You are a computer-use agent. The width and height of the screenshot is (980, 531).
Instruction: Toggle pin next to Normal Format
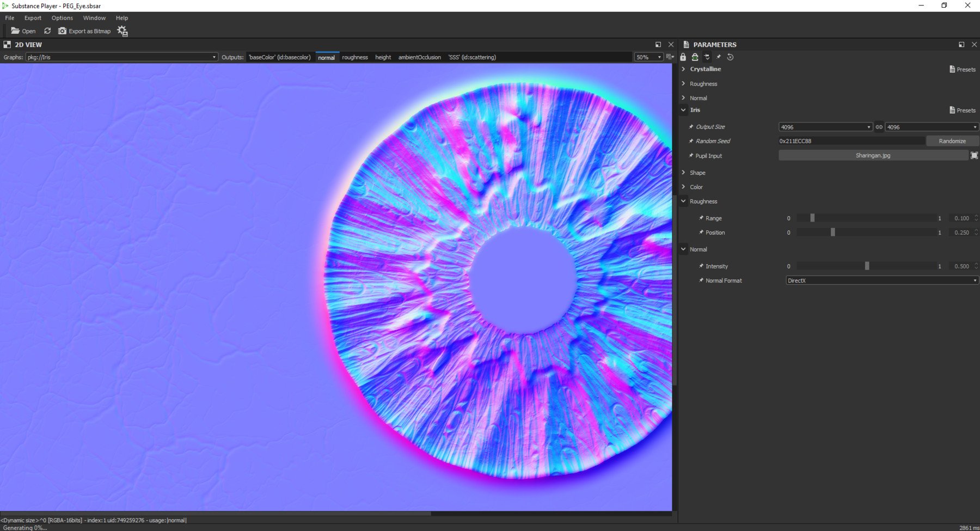701,280
